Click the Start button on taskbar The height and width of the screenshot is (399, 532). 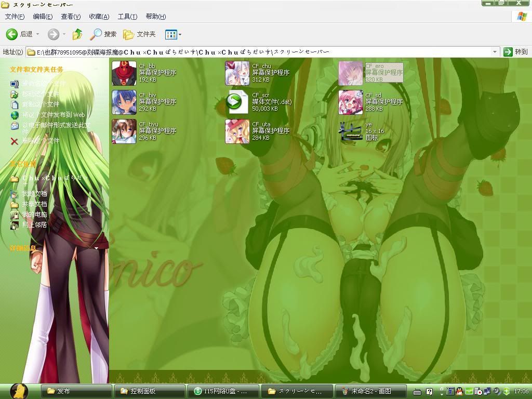[19, 391]
